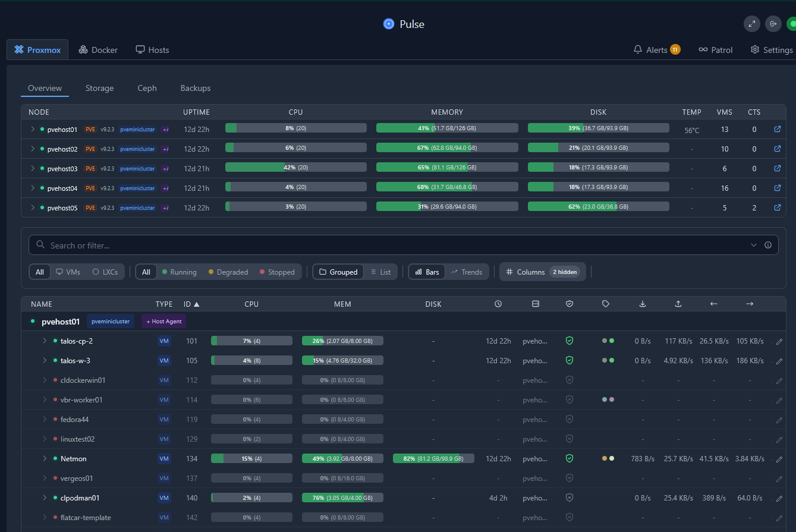The image size is (796, 532).
Task: Edit clpodman01 row pencil icon
Action: tap(779, 499)
